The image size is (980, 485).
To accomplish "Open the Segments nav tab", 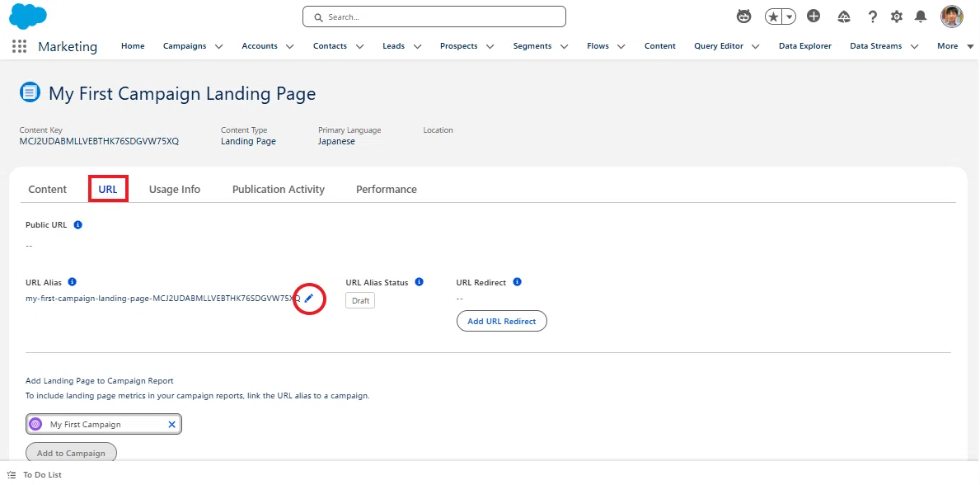I will [x=532, y=45].
